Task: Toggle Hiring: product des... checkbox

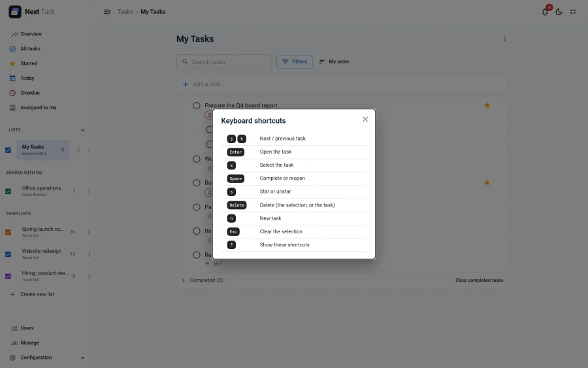Action: 8,276
